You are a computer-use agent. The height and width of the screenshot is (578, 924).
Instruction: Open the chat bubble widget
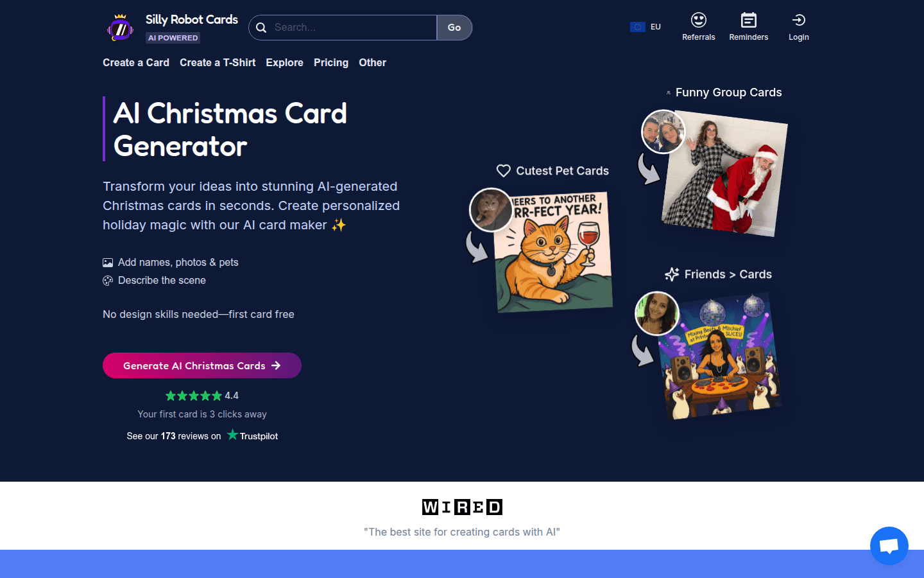[x=889, y=546]
